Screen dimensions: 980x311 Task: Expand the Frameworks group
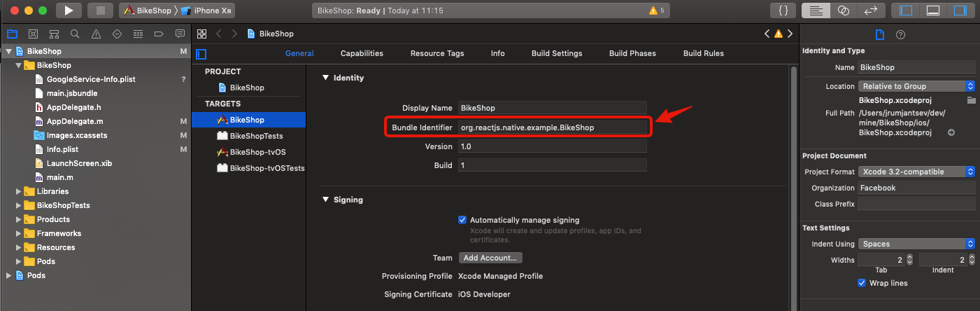(x=19, y=233)
